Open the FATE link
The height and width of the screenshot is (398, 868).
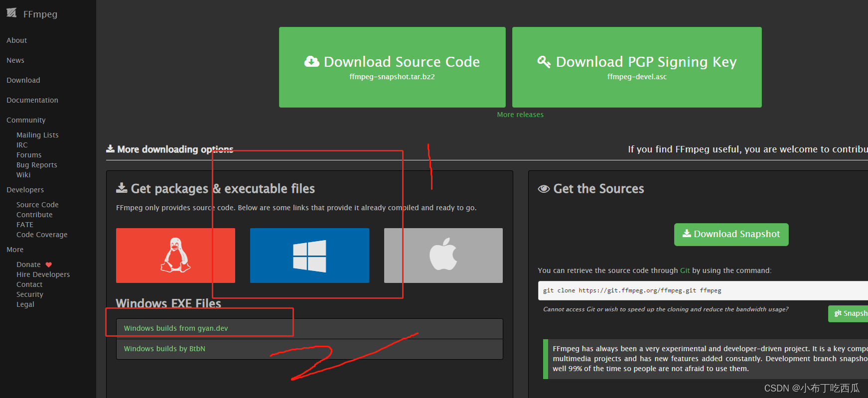coord(25,225)
